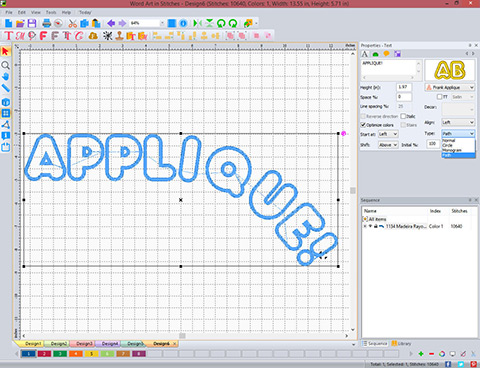Toggle visibility eye of 1134 Madeira row
Viewport: 480px width, 368px height.
pyautogui.click(x=370, y=226)
